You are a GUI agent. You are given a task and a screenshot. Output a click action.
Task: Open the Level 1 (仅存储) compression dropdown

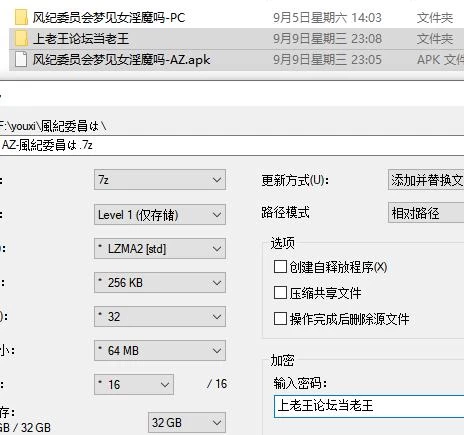160,214
